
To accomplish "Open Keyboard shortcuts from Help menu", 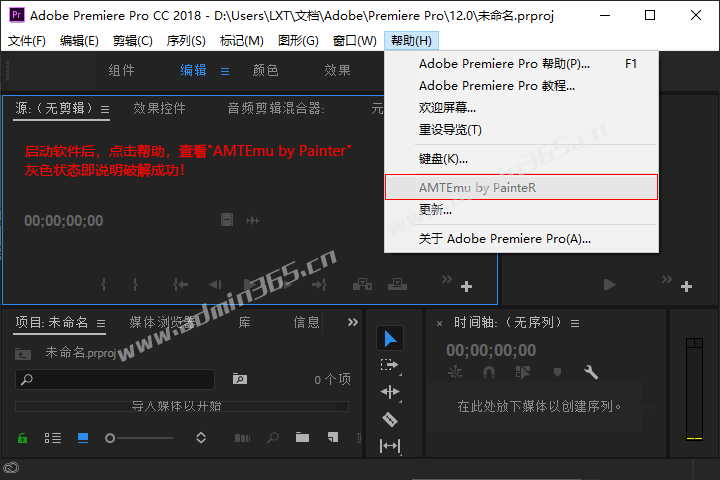I will tap(521, 159).
